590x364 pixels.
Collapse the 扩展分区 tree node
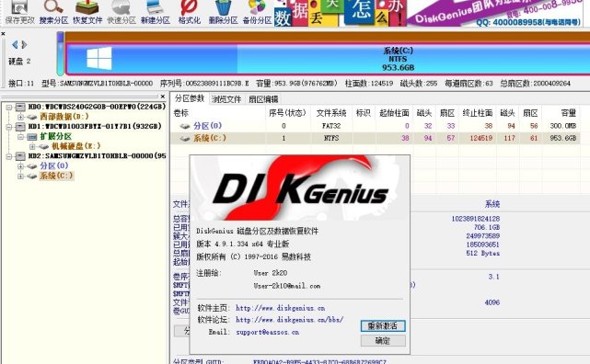(20, 137)
